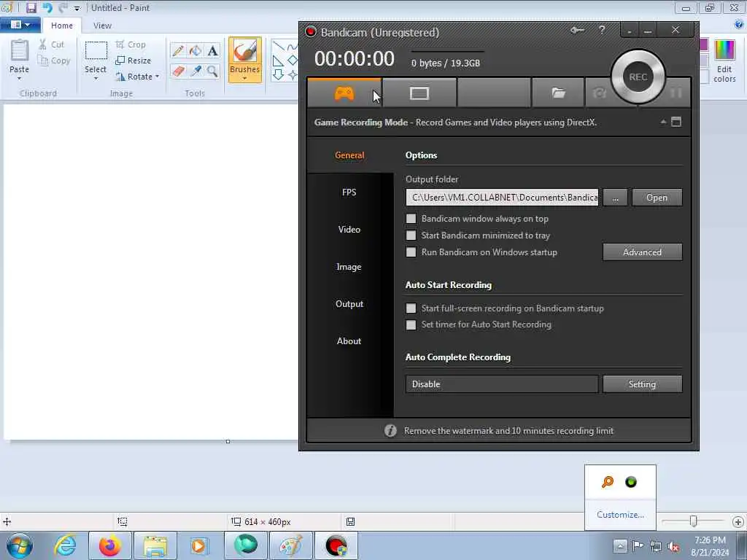The image size is (747, 560).
Task: Expand Brushes dropdown arrow in Paint
Action: 244,79
